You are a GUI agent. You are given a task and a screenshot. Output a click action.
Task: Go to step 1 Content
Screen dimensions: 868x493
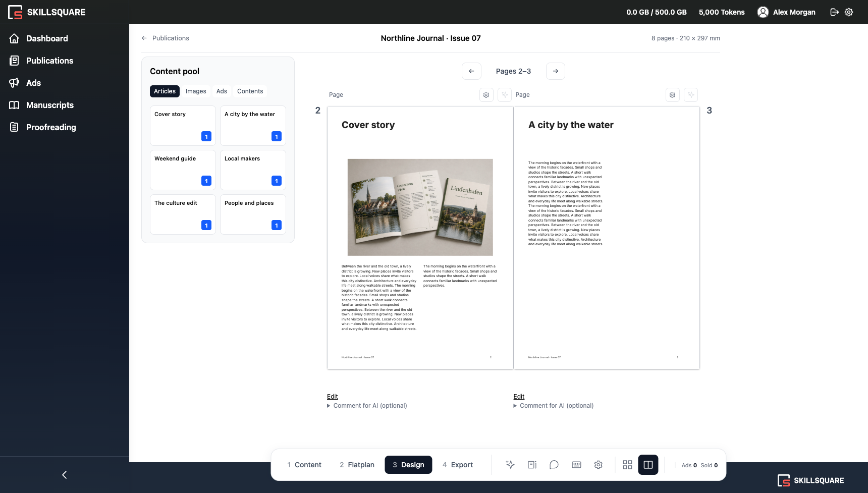click(304, 465)
